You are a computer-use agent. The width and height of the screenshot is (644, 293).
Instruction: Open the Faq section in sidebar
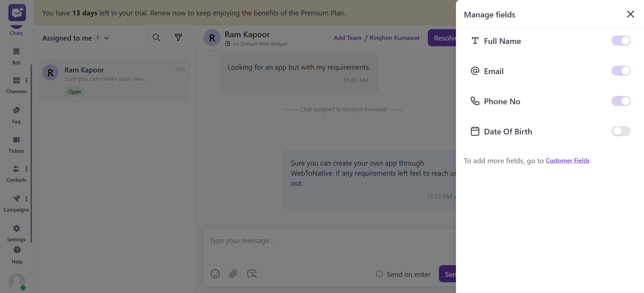pos(16,115)
